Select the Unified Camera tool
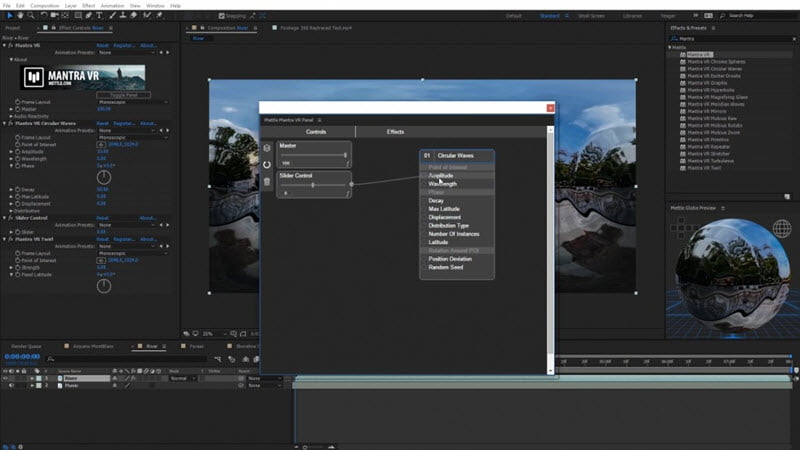800x450 pixels. pyautogui.click(x=55, y=16)
